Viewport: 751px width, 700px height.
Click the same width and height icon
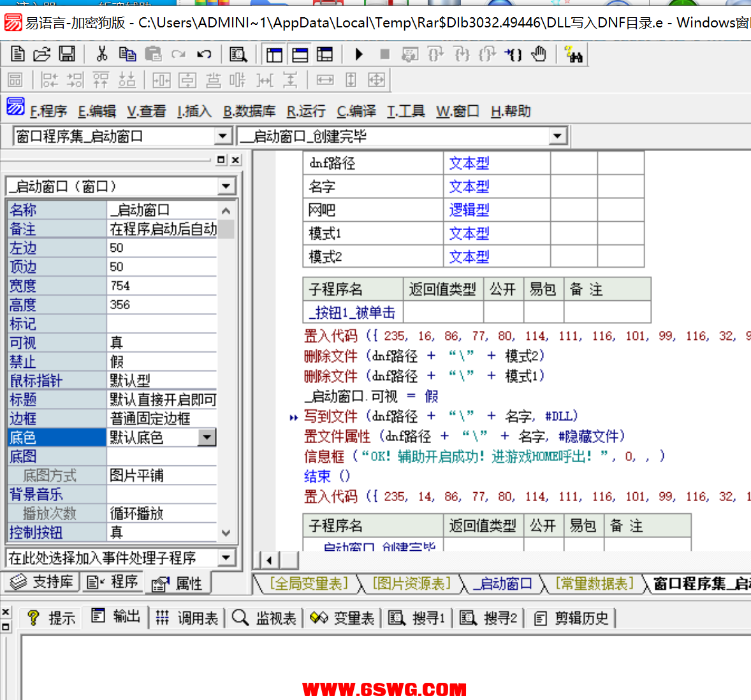pos(377,80)
